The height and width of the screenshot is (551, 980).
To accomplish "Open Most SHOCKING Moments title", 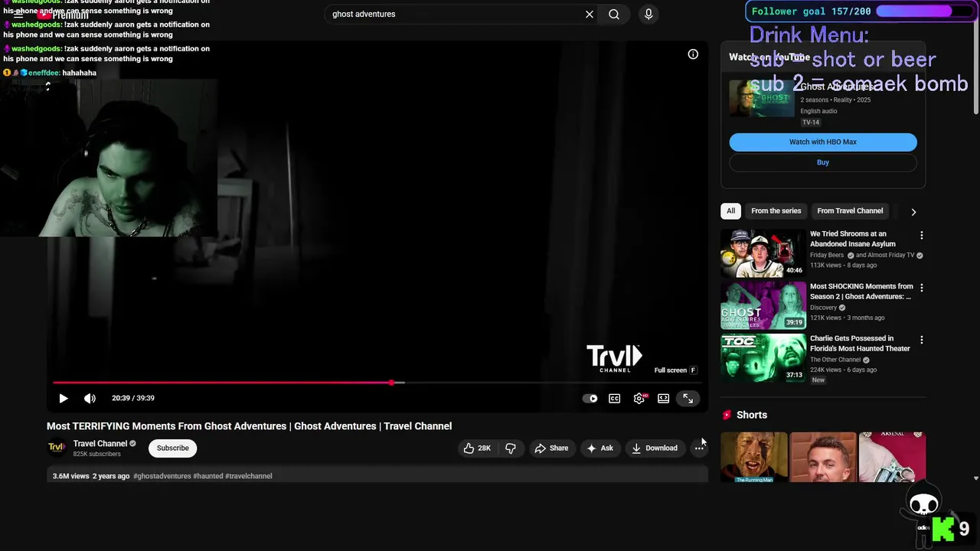I will pyautogui.click(x=861, y=292).
